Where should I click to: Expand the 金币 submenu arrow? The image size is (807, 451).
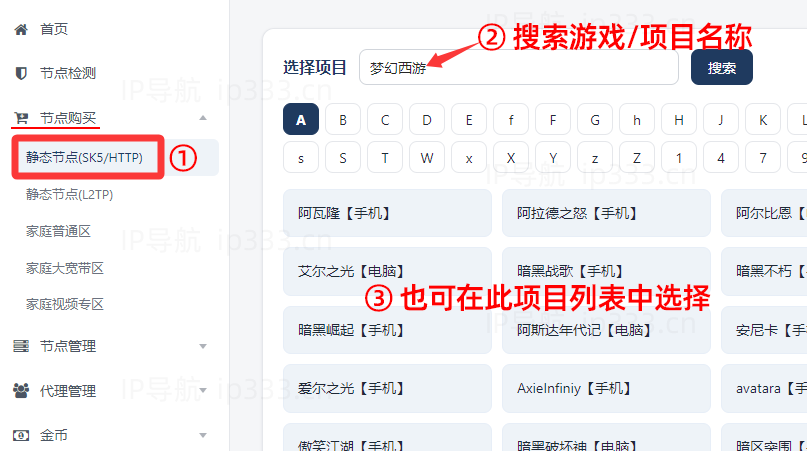[x=203, y=436]
